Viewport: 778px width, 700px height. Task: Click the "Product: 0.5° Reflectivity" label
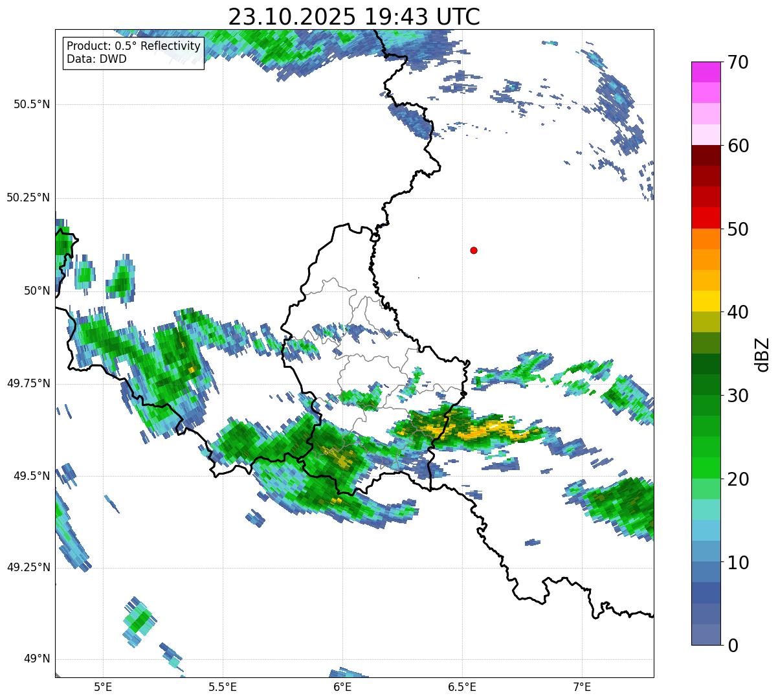coord(134,46)
